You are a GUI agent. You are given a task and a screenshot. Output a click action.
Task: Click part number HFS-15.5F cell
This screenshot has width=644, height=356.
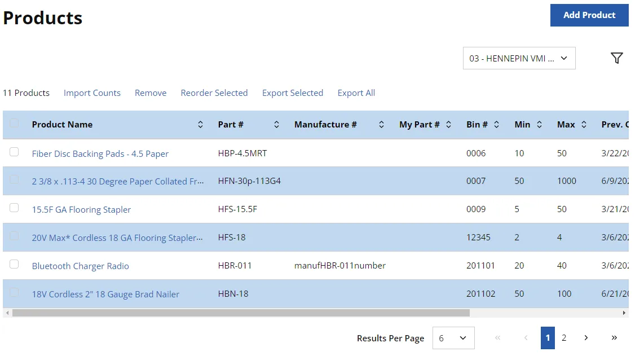click(237, 209)
